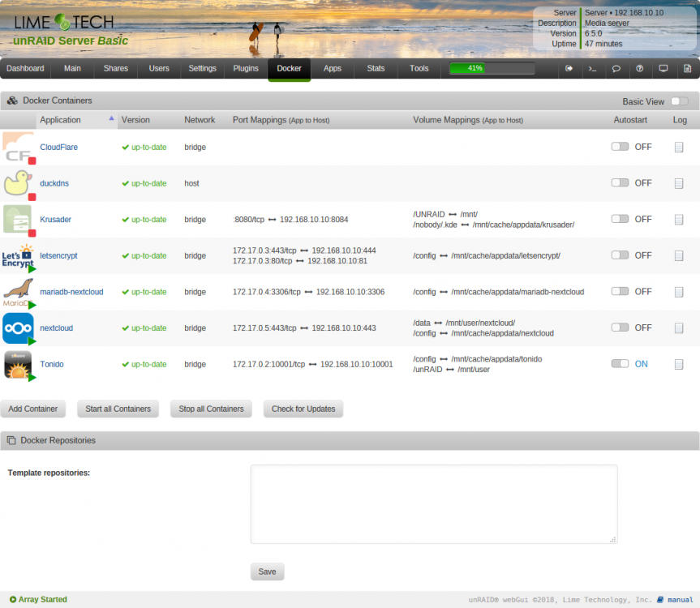Open the Tonido sun icon
This screenshot has height=608, width=700.
[x=18, y=364]
